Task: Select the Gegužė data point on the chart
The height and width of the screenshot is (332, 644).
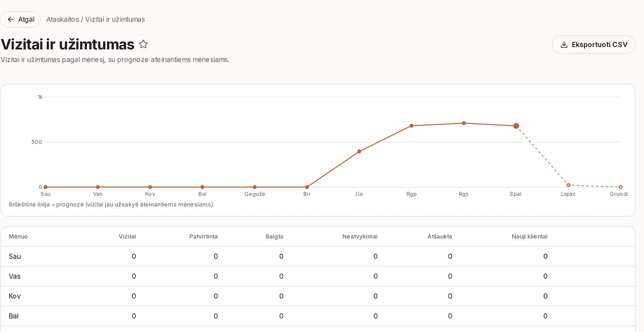Action: click(x=254, y=187)
